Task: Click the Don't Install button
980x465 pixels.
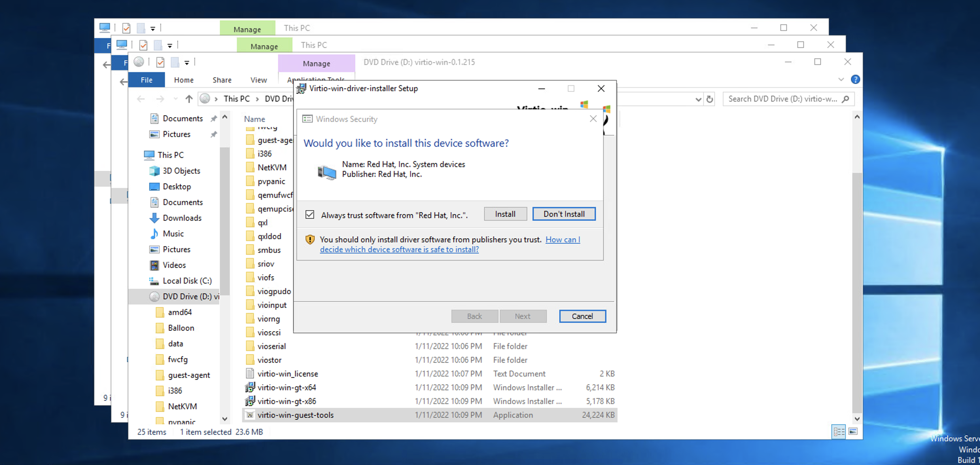Action: point(563,214)
